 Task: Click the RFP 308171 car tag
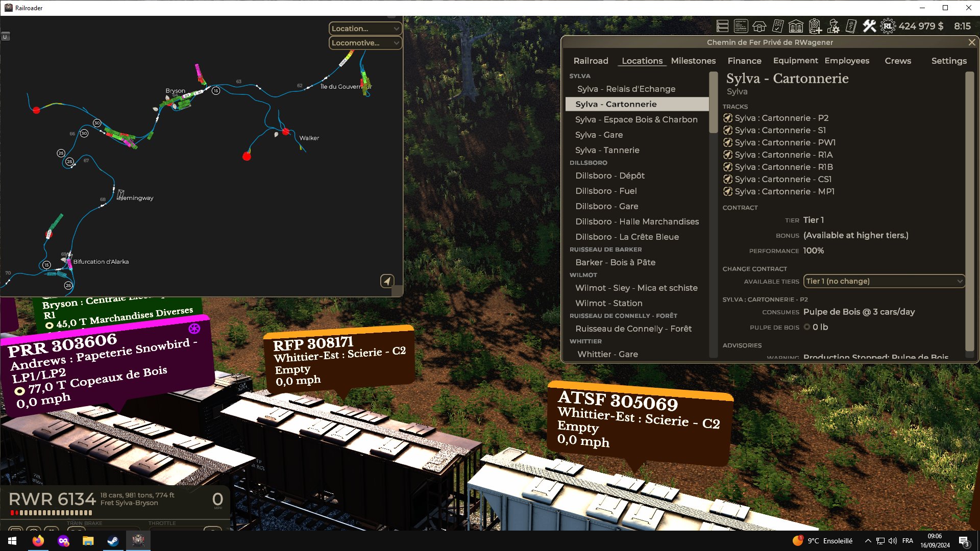(x=339, y=361)
